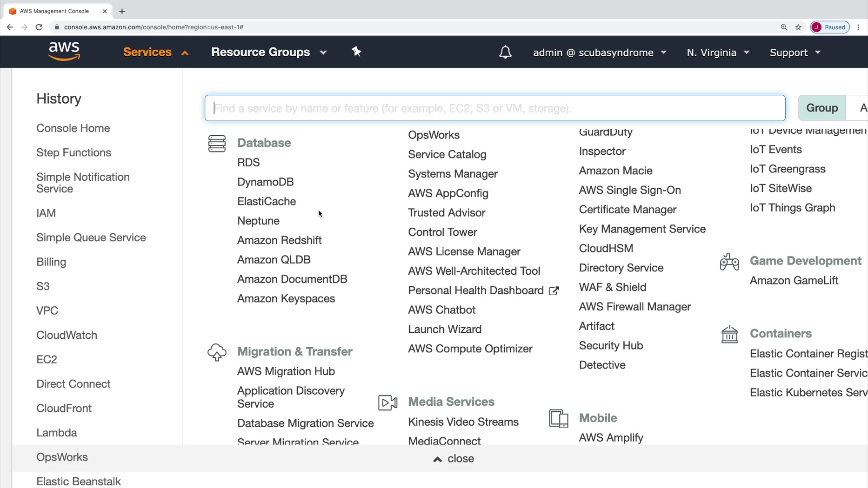This screenshot has width=868, height=488.
Task: Collapse the Services dropdown menu
Action: 155,52
